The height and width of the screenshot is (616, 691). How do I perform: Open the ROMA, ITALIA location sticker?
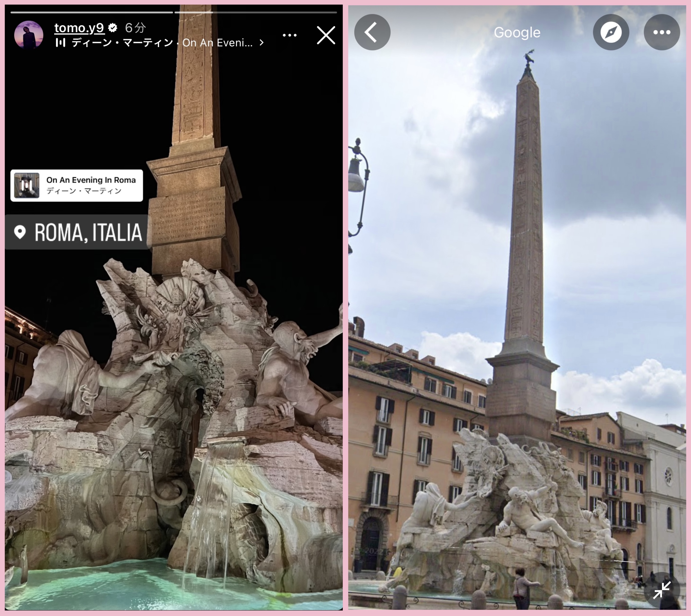[x=78, y=232]
